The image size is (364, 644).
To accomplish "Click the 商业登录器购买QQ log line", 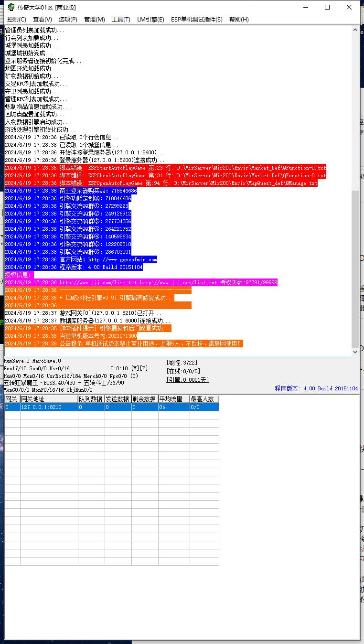I will [x=71, y=191].
